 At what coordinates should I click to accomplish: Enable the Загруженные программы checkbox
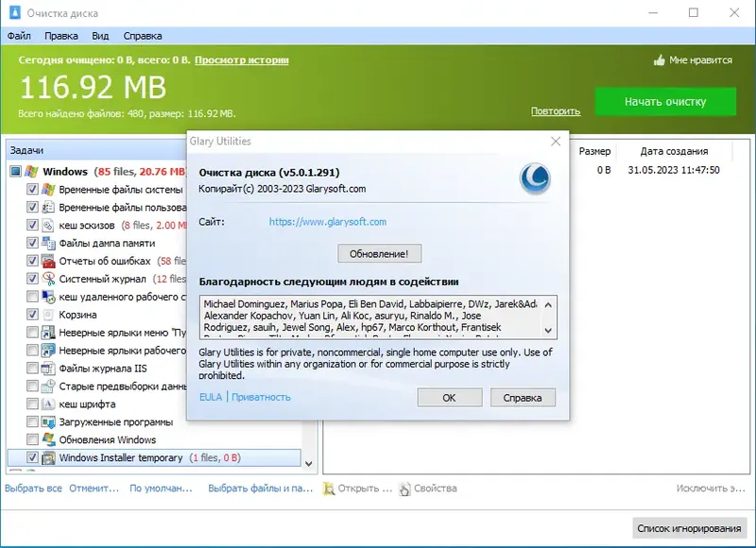31,421
